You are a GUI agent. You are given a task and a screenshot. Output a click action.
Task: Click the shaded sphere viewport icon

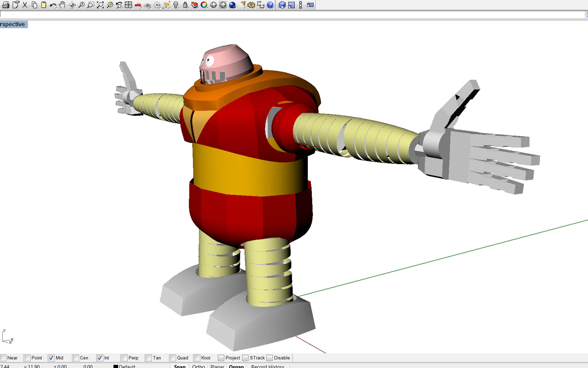click(x=213, y=5)
